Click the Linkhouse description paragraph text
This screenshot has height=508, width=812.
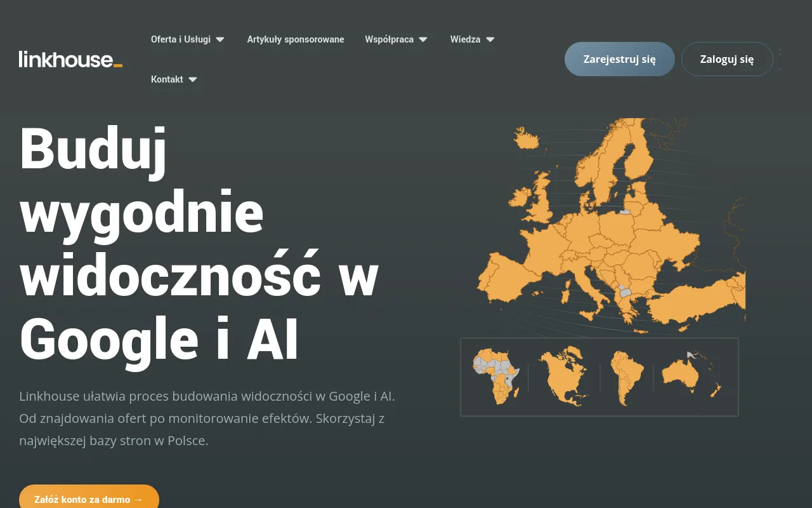[207, 418]
